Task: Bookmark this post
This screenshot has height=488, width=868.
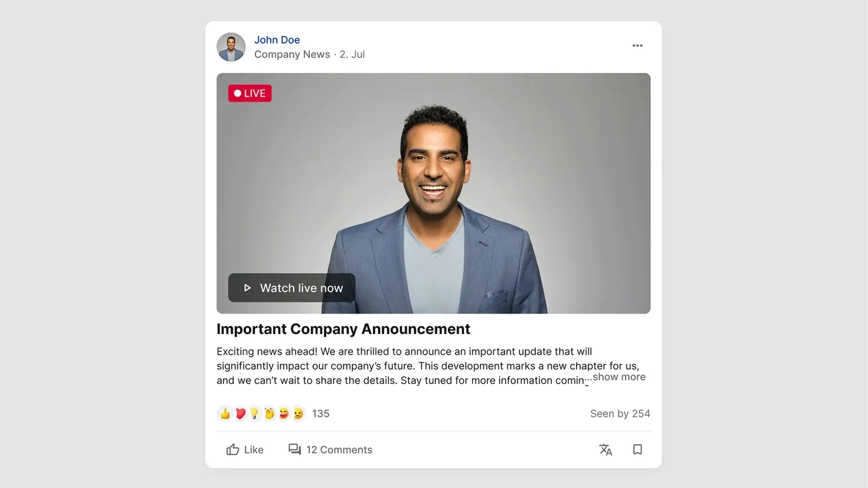Action: [637, 449]
